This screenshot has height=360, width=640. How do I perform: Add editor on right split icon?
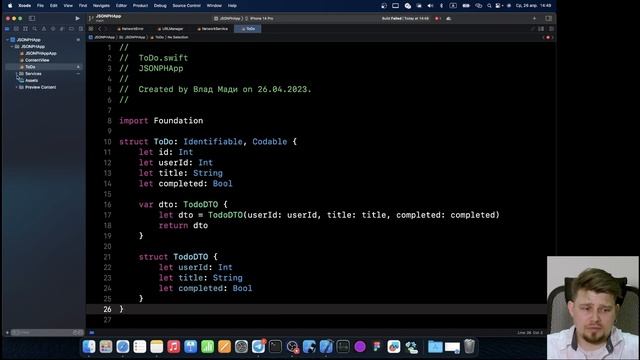(x=551, y=29)
